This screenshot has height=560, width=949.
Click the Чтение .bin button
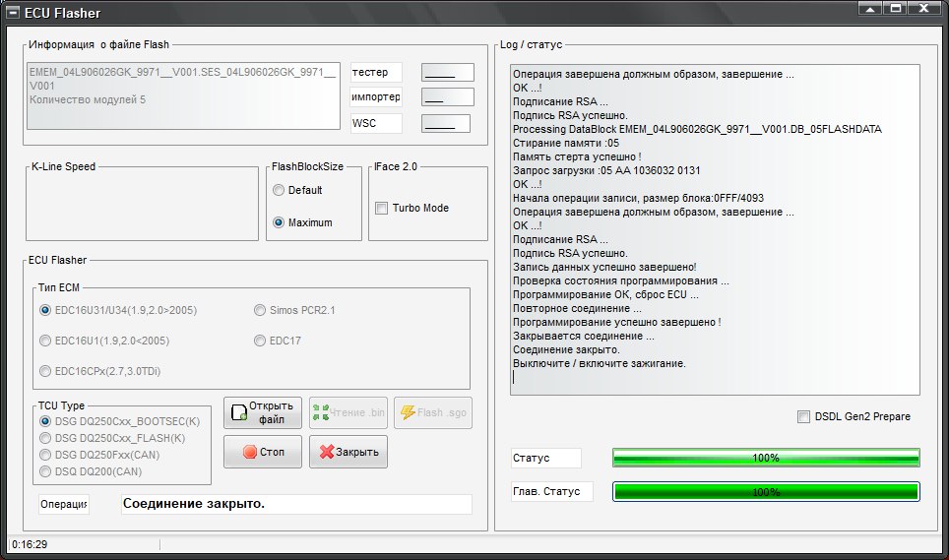[348, 413]
